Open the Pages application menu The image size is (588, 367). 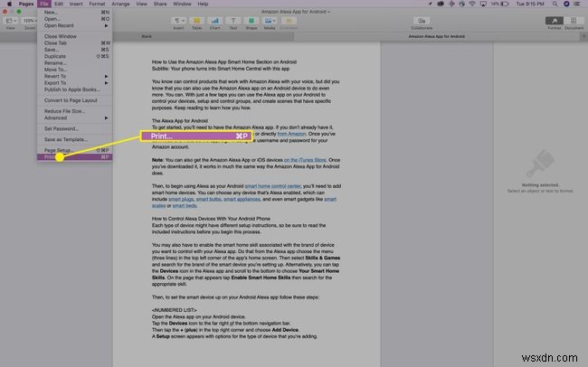26,4
